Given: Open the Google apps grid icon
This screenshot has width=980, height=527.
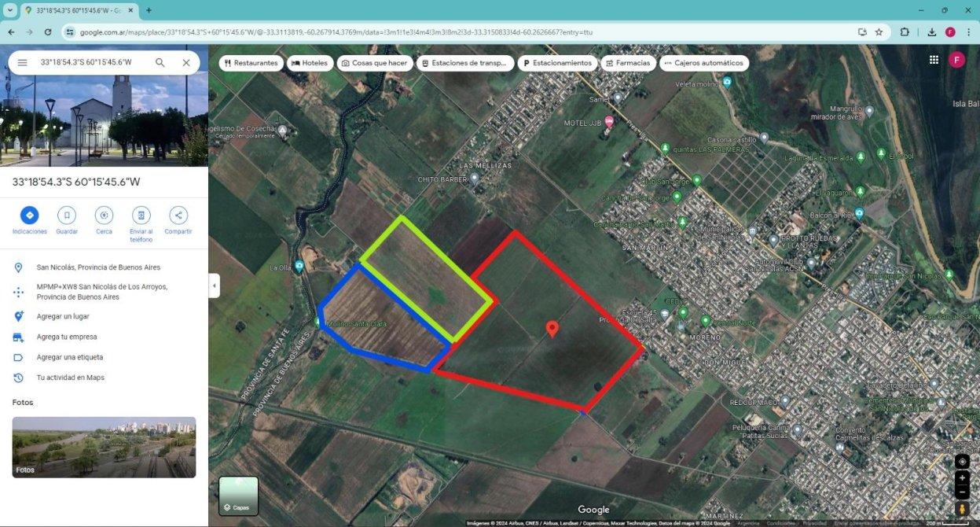Looking at the screenshot, I should [934, 60].
